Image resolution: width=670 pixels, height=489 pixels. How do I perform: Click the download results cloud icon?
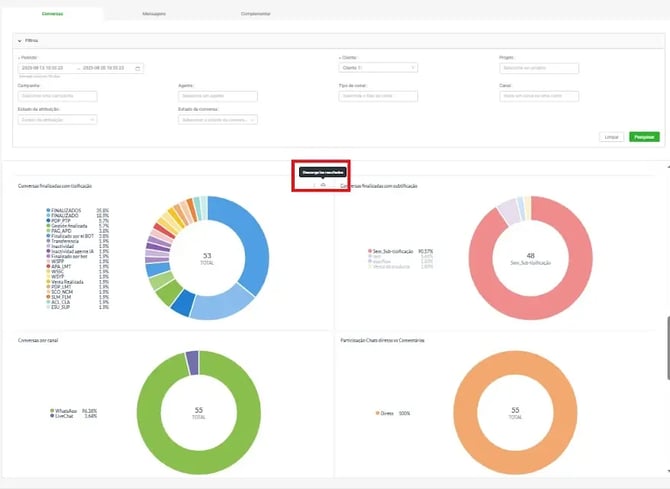tap(323, 185)
